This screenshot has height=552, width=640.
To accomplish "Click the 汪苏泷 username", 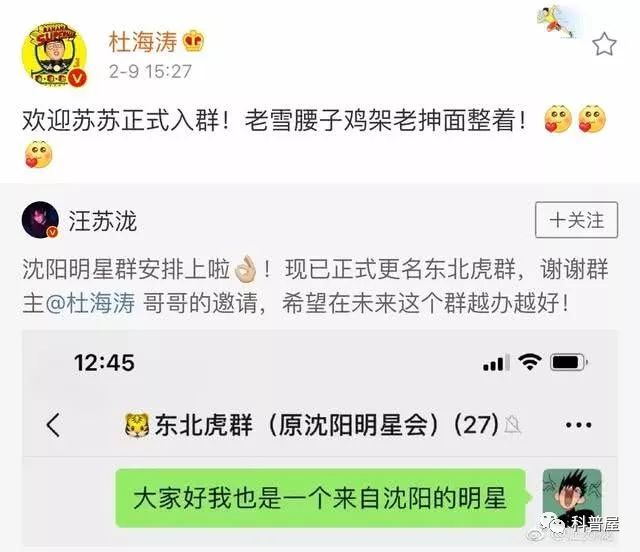I will [102, 221].
